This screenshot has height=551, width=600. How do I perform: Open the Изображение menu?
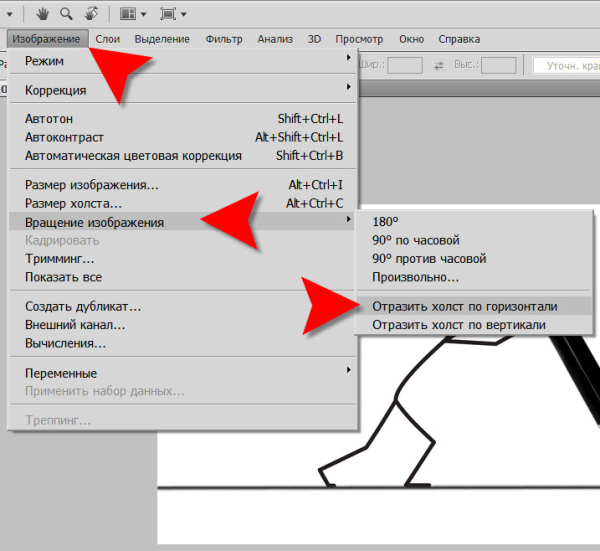(46, 39)
